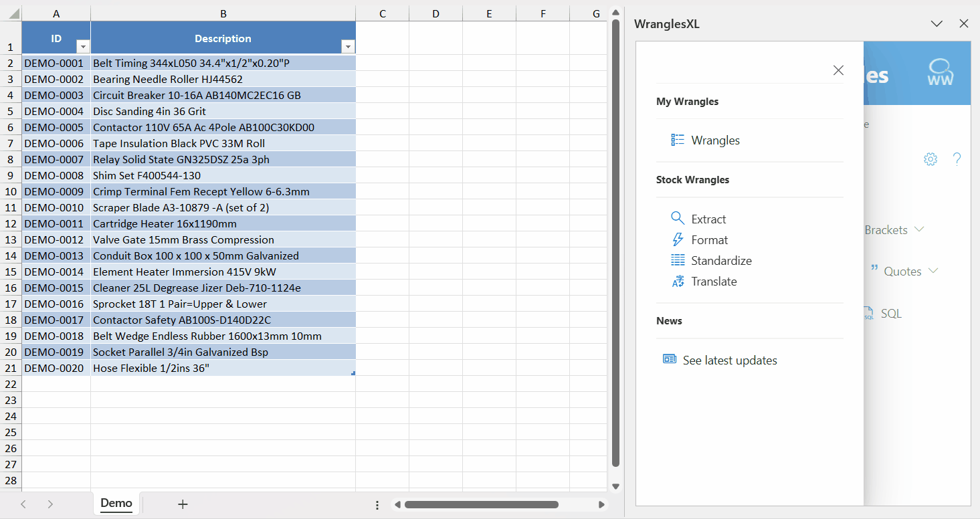Click the Standardize list icon
The width and height of the screenshot is (980, 519).
[x=678, y=260]
